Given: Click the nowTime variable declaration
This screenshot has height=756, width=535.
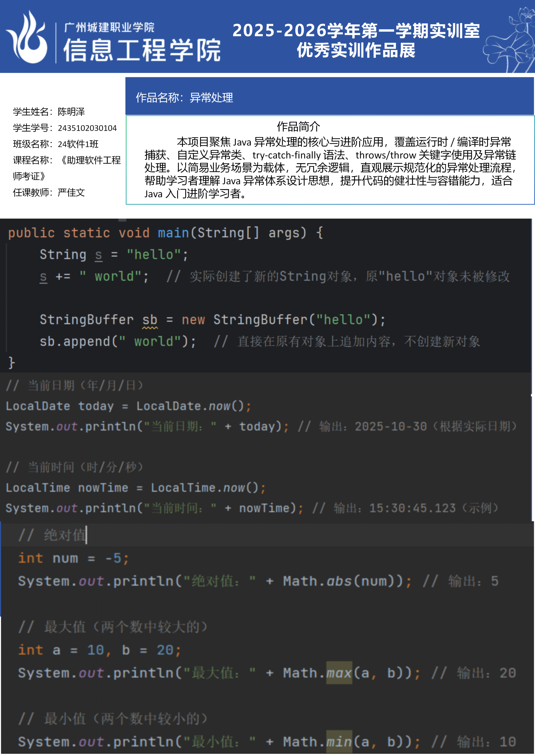Looking at the screenshot, I should tap(103, 488).
